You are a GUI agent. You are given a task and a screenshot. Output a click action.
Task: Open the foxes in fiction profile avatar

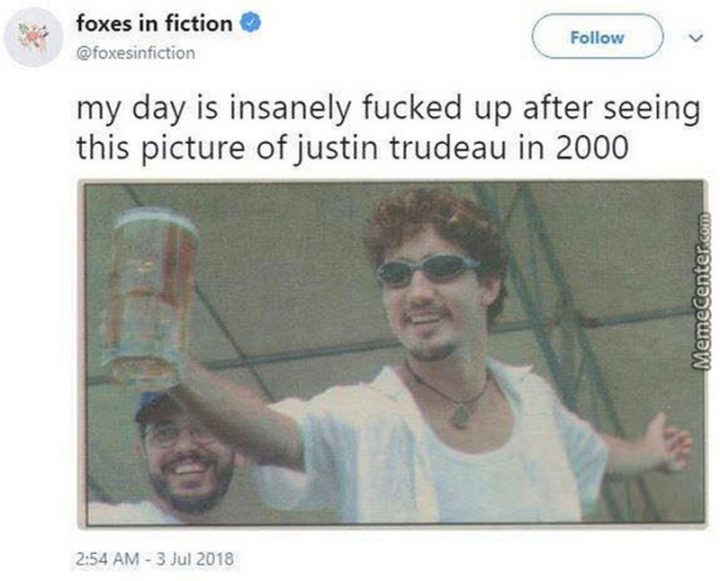tap(33, 37)
